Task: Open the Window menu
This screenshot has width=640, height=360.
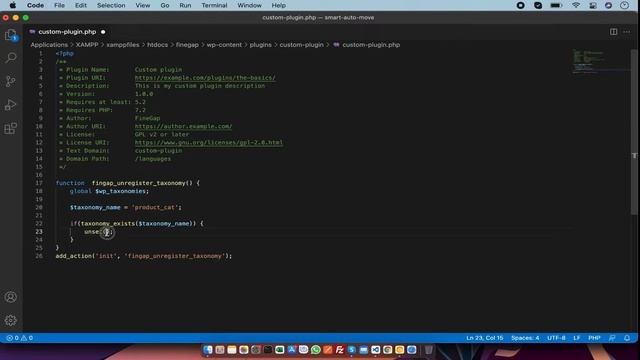Action: click(249, 5)
